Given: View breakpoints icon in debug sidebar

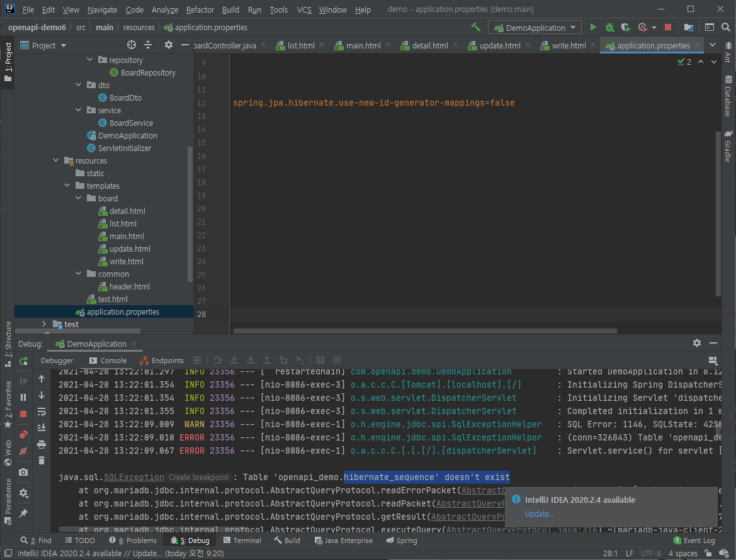Looking at the screenshot, I should [x=23, y=434].
